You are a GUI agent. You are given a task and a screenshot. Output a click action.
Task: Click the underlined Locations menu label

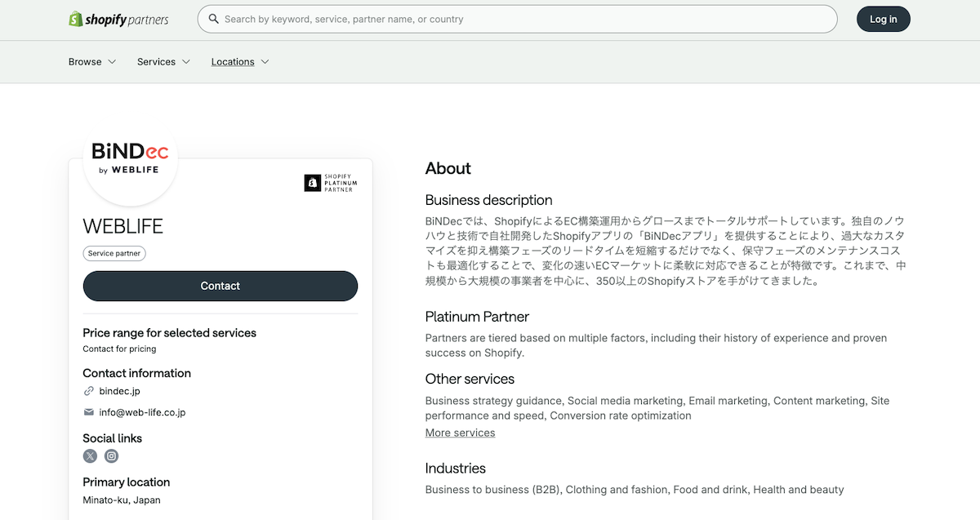[233, 62]
